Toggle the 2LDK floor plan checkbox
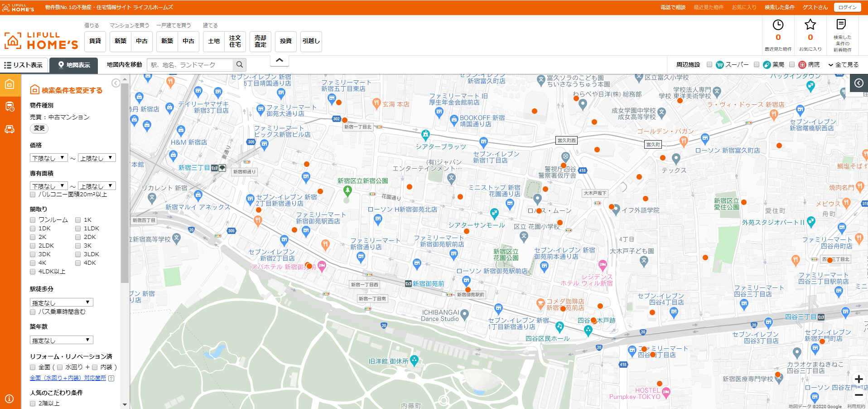868x409 pixels. [x=33, y=246]
